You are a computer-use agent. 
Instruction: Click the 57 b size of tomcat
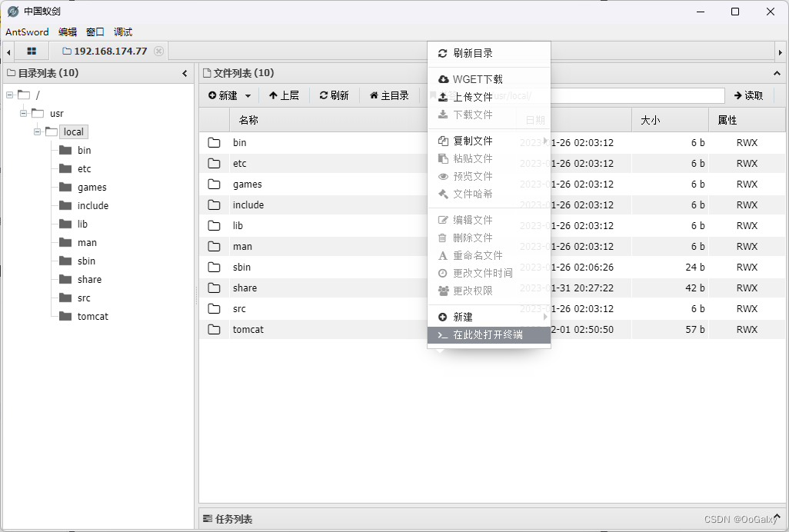(x=695, y=329)
